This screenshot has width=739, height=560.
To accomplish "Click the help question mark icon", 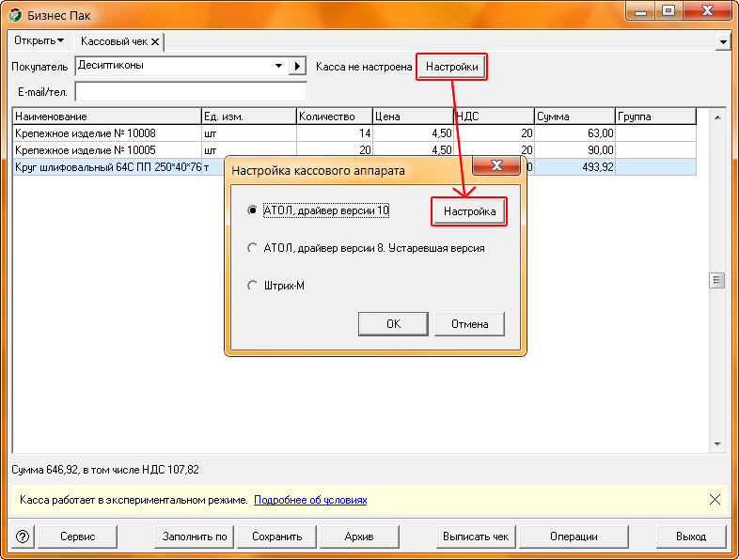I will [x=23, y=537].
